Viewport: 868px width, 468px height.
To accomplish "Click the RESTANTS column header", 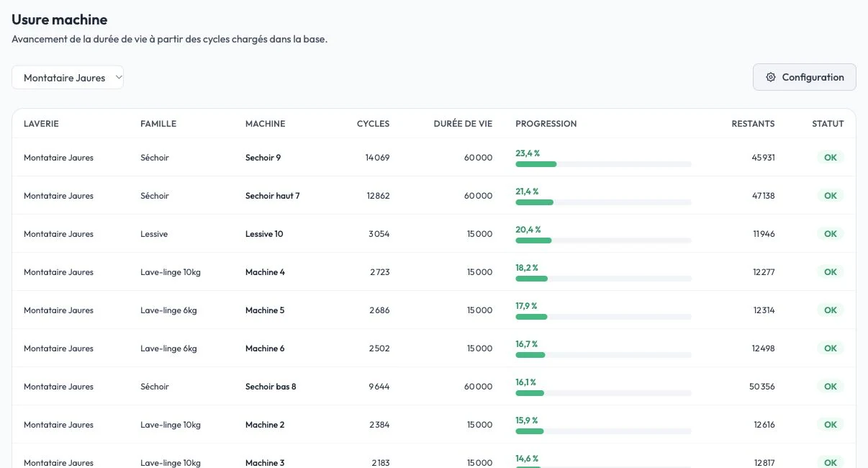I will [753, 124].
